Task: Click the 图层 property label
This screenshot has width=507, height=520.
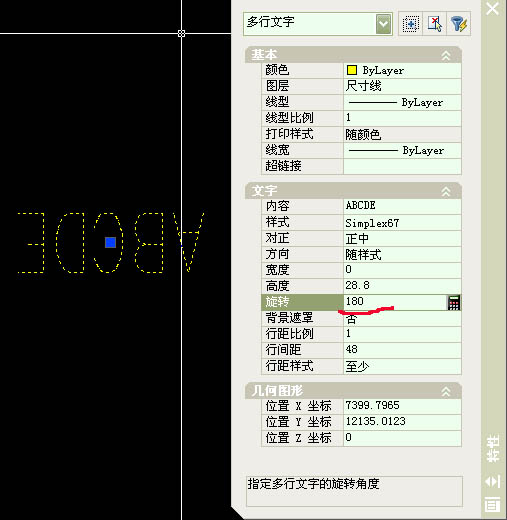Action: [x=277, y=86]
